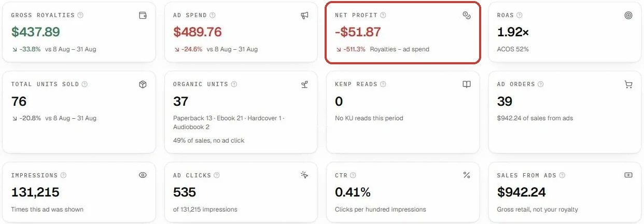Screen dimensions: 644x224
Task: Click the eye icon on Impressions card
Action: pyautogui.click(x=143, y=175)
